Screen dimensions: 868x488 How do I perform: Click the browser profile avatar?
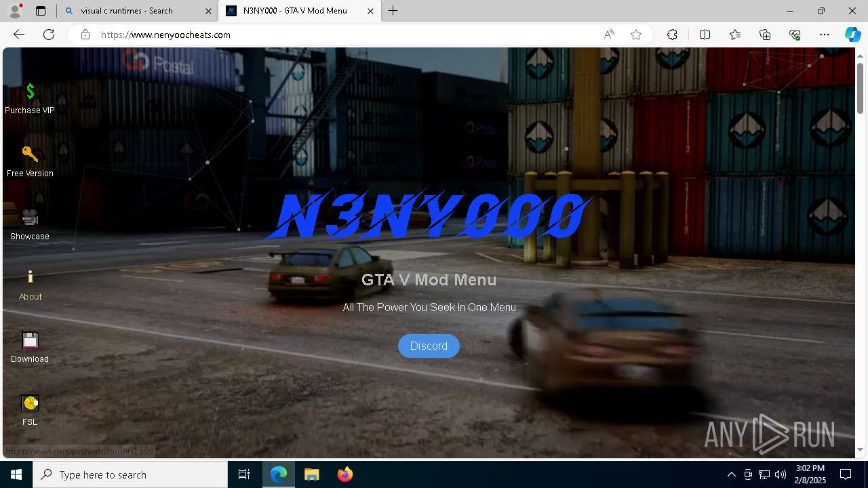[15, 11]
